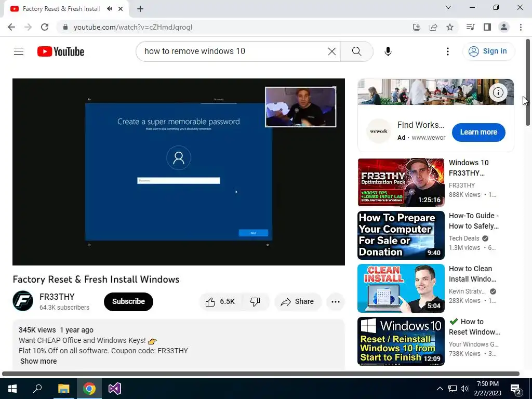
Task: Open Chrome three-dot menu
Action: (521, 27)
